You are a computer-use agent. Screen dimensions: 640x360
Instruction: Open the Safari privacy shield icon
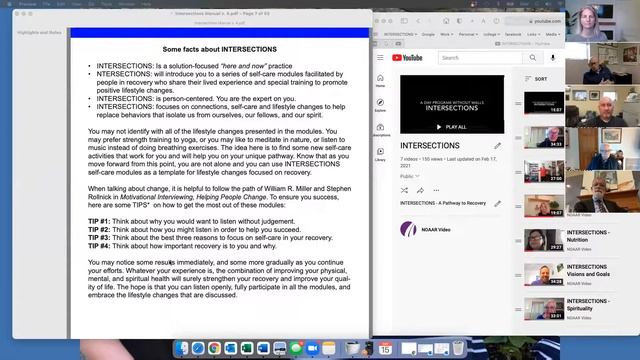[x=459, y=21]
